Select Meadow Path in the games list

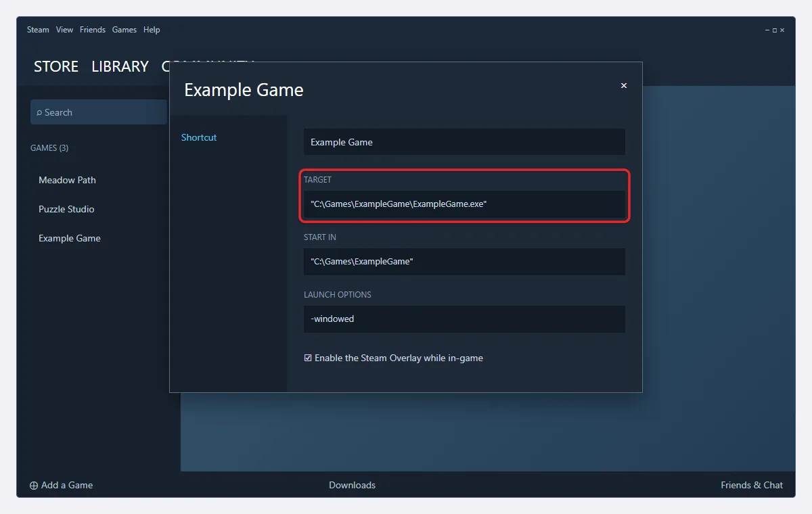[67, 180]
